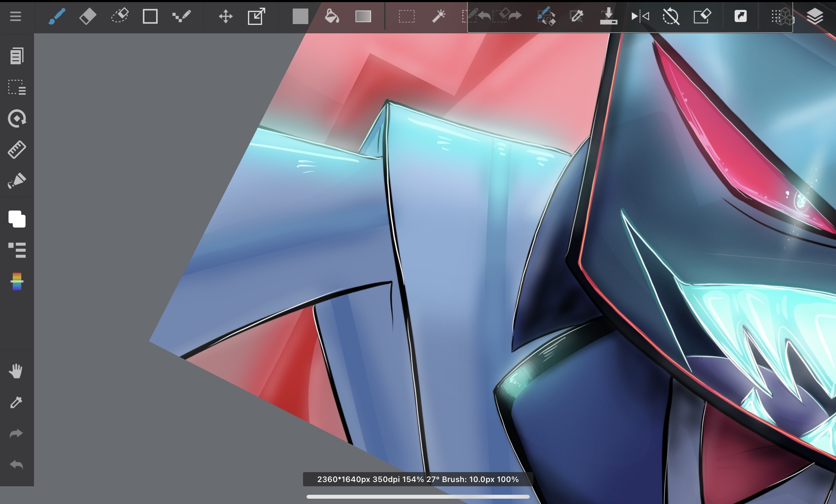Open the file edit menu in sidebar
The image size is (836, 504).
click(17, 56)
